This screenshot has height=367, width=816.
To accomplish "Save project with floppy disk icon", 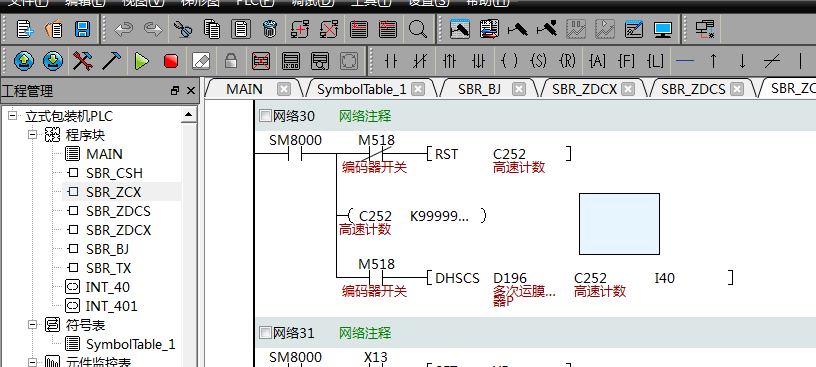I will (x=83, y=29).
